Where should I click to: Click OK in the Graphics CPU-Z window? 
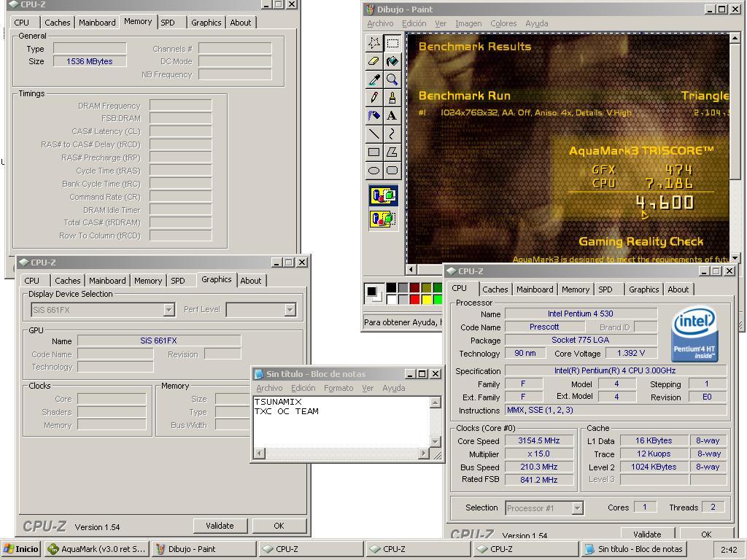279,526
